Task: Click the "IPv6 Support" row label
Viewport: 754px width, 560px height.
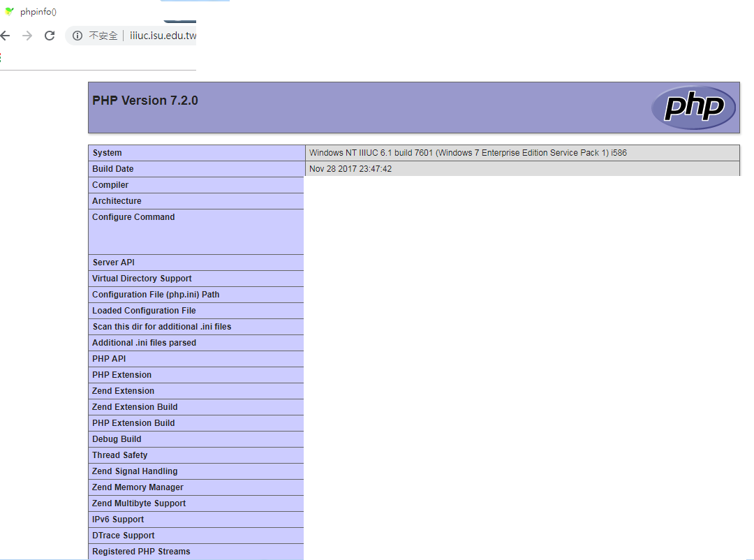Action: pyautogui.click(x=118, y=520)
